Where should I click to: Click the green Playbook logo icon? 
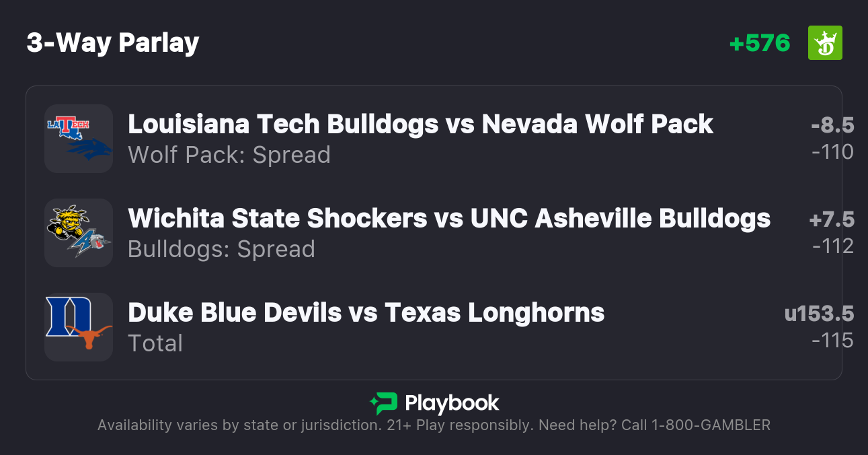pos(384,403)
